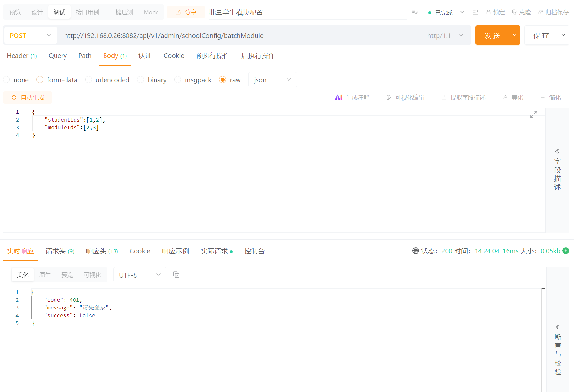Open the 一键压测 tab
This screenshot has height=392, width=574.
point(121,12)
